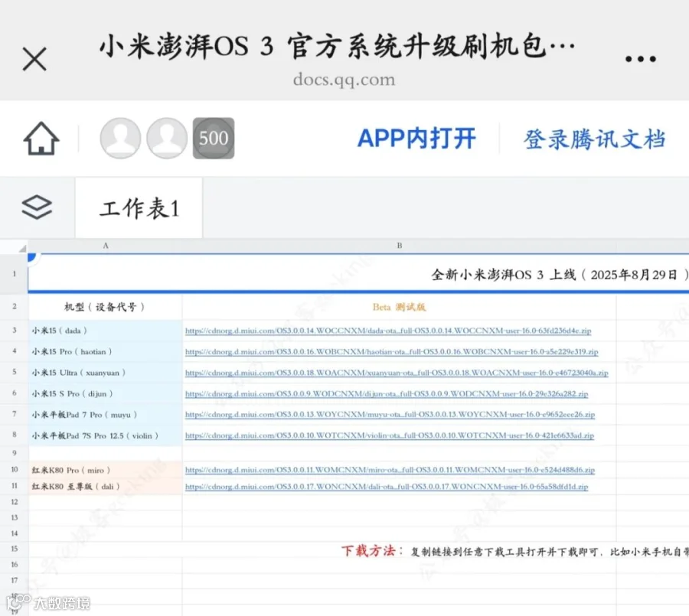
Task: Click the second collaborator avatar
Action: pos(167,138)
